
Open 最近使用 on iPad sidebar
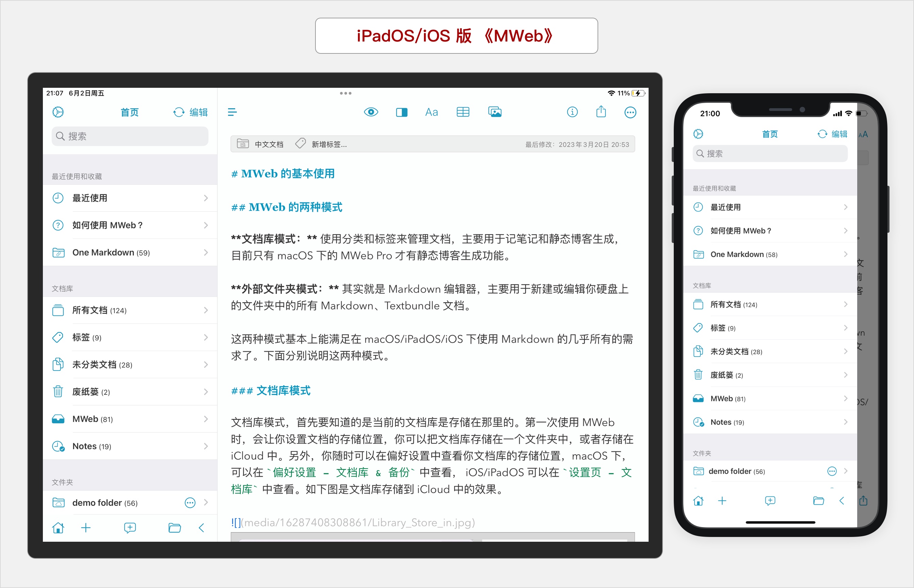[x=130, y=198]
